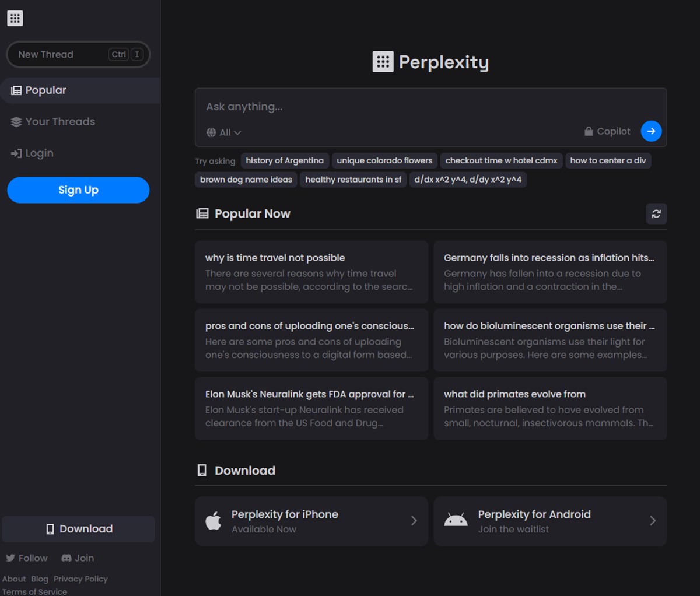The height and width of the screenshot is (596, 700).
Task: Open the uploading one's consciousness thread
Action: pyautogui.click(x=311, y=341)
